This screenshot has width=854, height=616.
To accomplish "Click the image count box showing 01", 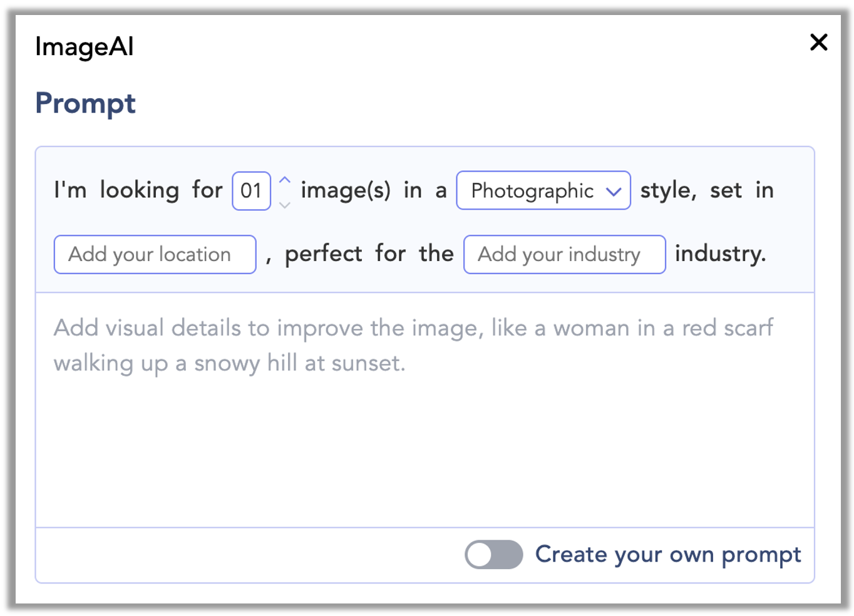I will point(250,191).
